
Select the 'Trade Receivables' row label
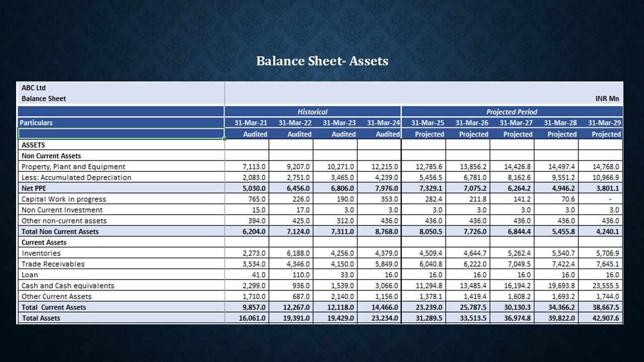click(x=53, y=264)
